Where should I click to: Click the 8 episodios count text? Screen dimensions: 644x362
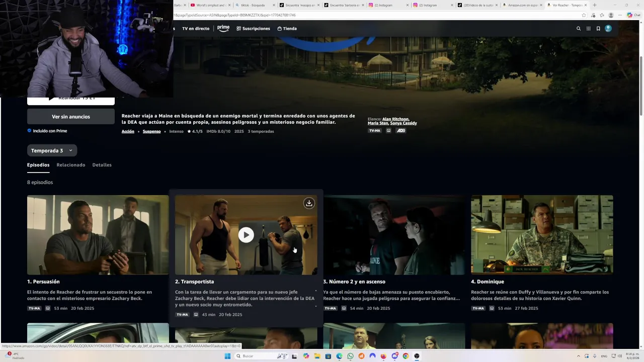(x=40, y=182)
